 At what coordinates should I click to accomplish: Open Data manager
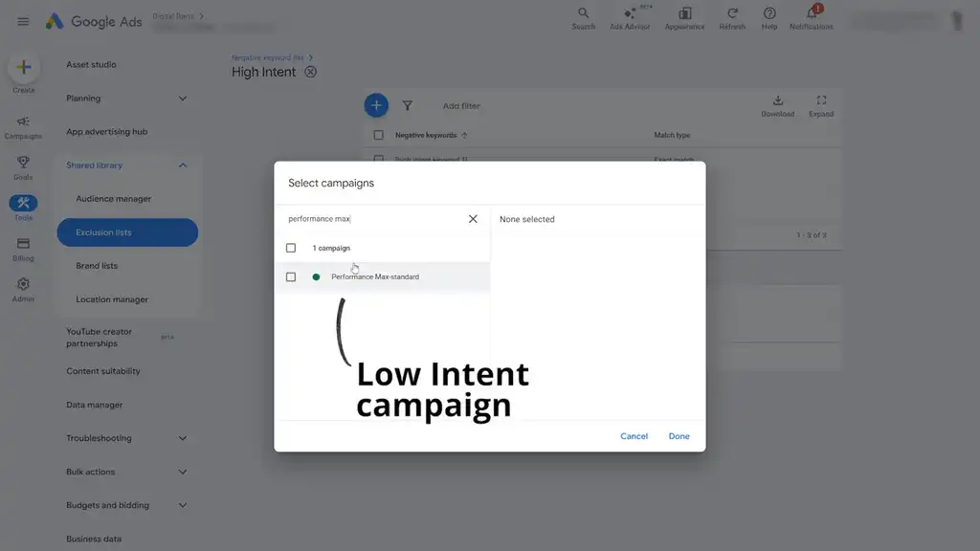(x=95, y=405)
